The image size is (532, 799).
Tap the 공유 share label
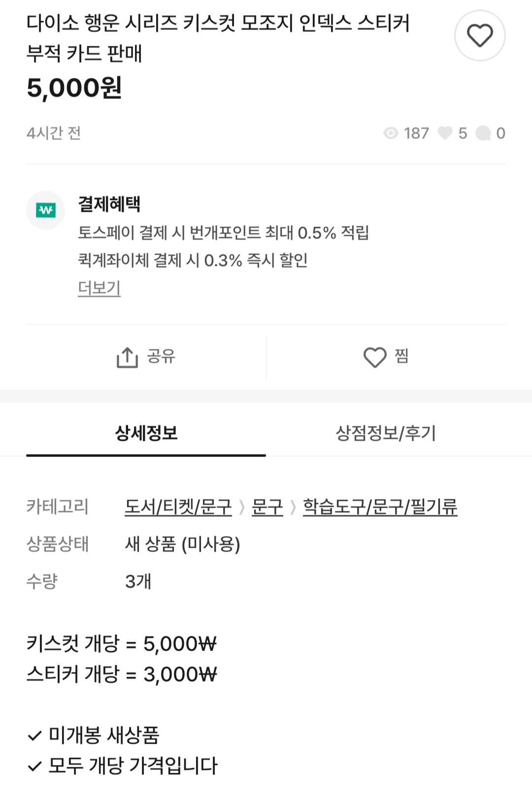161,356
